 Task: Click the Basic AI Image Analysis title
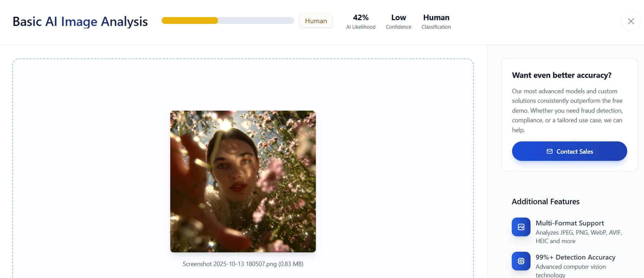pyautogui.click(x=80, y=22)
